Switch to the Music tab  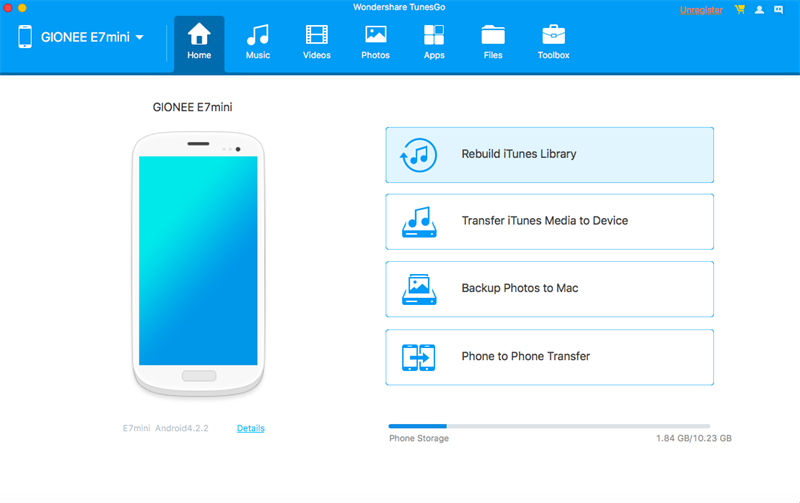tap(258, 43)
